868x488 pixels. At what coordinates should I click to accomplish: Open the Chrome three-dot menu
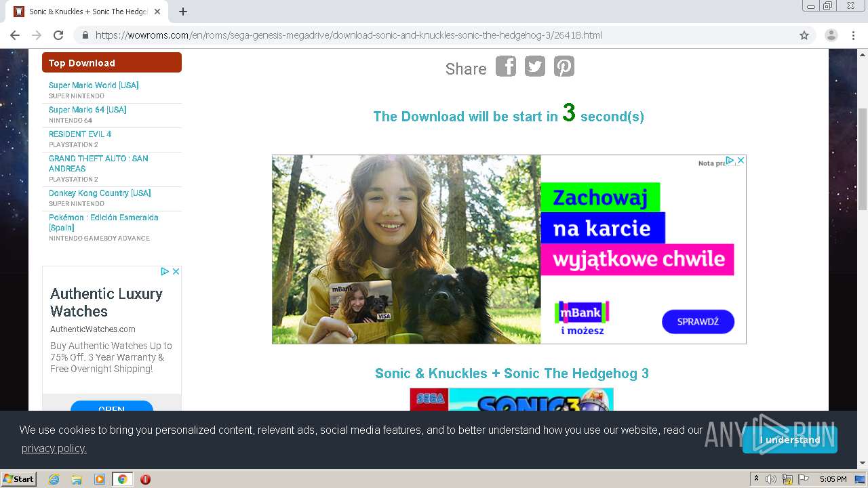click(853, 35)
